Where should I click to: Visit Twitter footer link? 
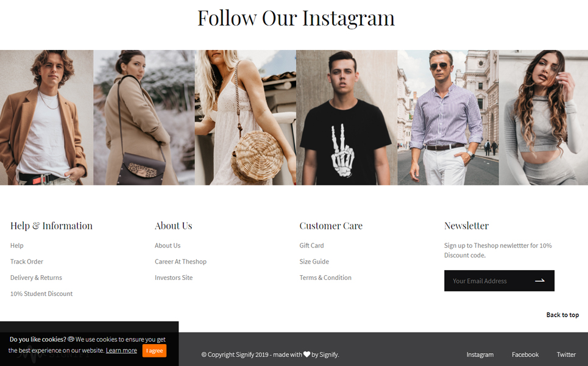[566, 354]
